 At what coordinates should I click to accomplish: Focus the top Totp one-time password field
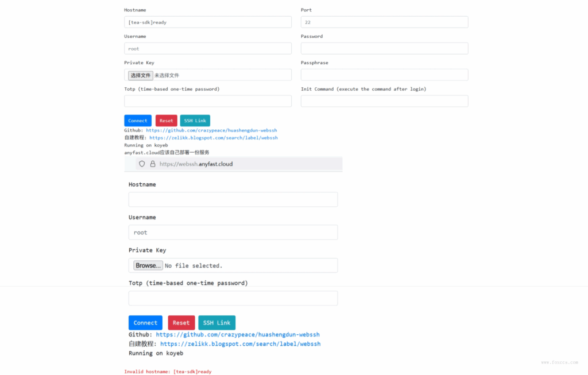[x=208, y=101]
